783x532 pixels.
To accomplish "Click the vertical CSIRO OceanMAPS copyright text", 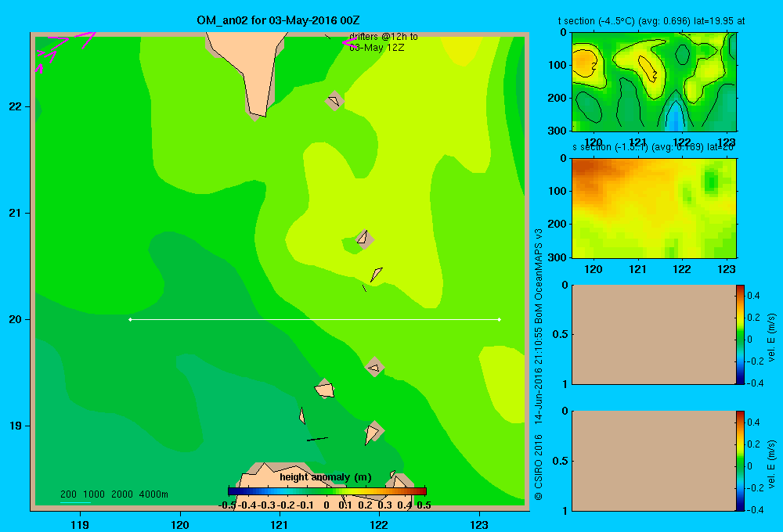I will [x=539, y=365].
